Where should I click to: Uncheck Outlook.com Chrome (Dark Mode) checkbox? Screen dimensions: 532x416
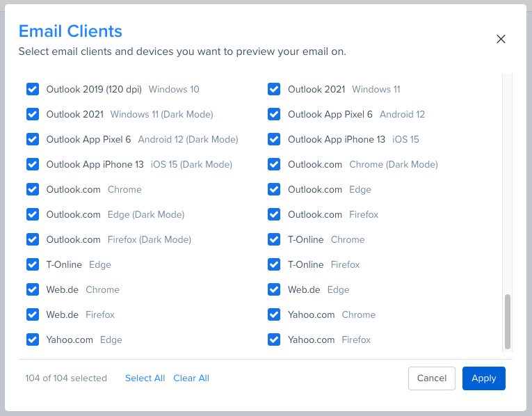(x=274, y=165)
